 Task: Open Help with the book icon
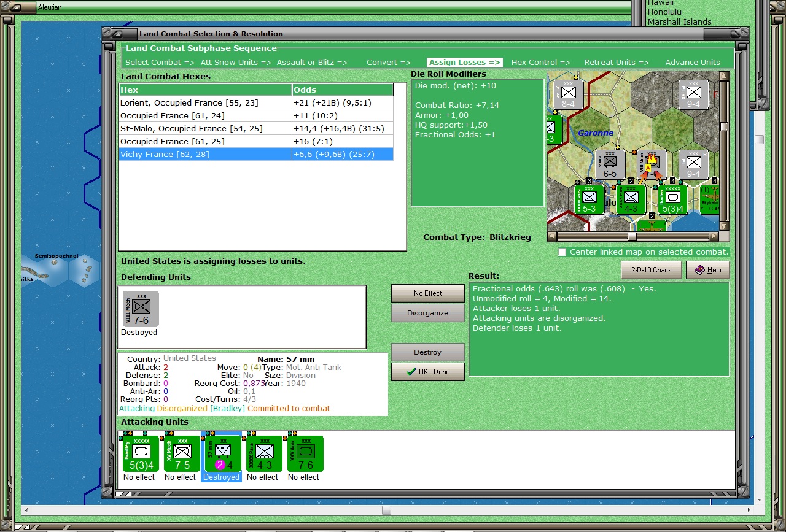pos(708,270)
